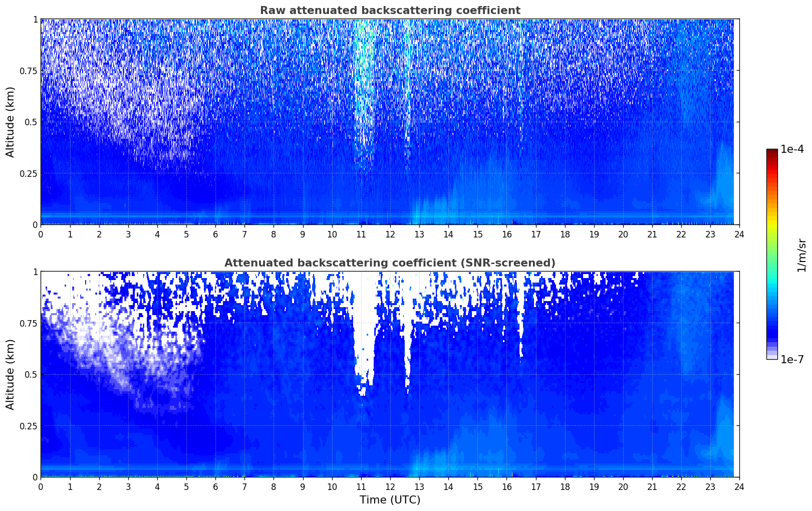The height and width of the screenshot is (511, 812).
Task: Click time tick '10' under the SNR-screened plot
Action: (x=332, y=486)
